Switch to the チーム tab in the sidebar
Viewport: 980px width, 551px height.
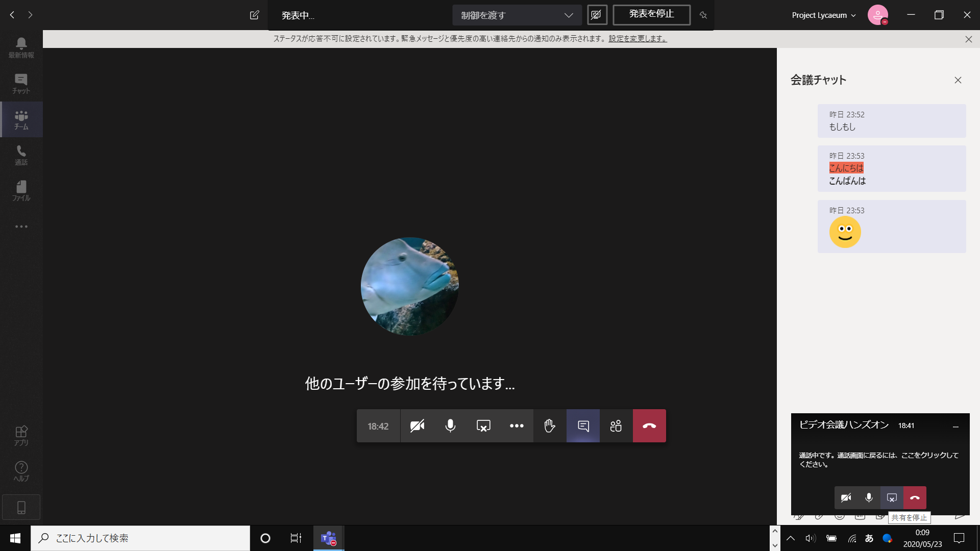tap(21, 119)
